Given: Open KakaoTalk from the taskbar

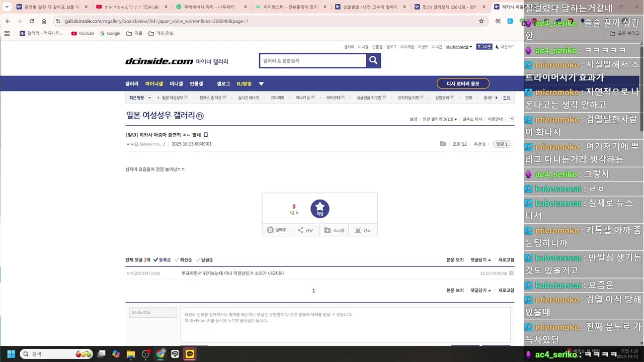Looking at the screenshot, I should click(x=190, y=354).
